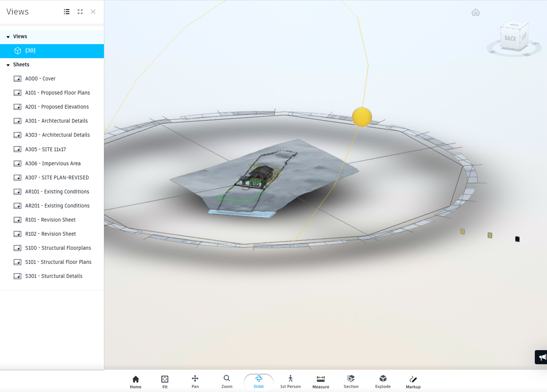Open the Measure tool

[321, 381]
